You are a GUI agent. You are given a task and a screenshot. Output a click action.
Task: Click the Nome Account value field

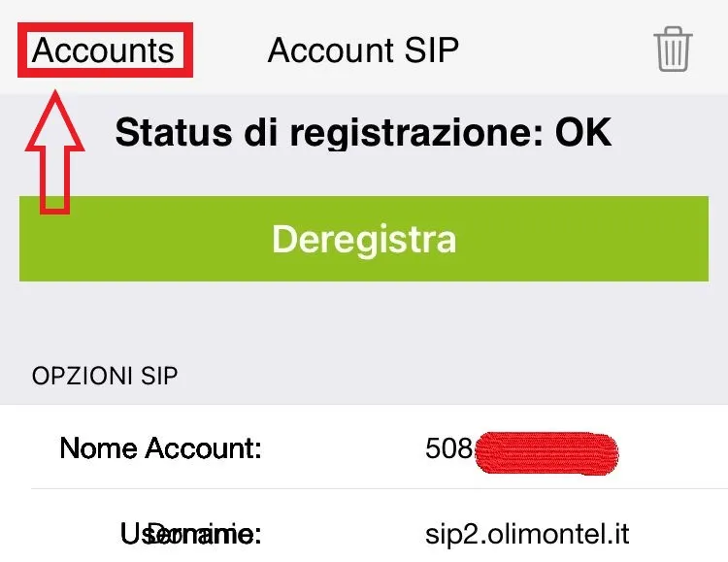point(522,448)
